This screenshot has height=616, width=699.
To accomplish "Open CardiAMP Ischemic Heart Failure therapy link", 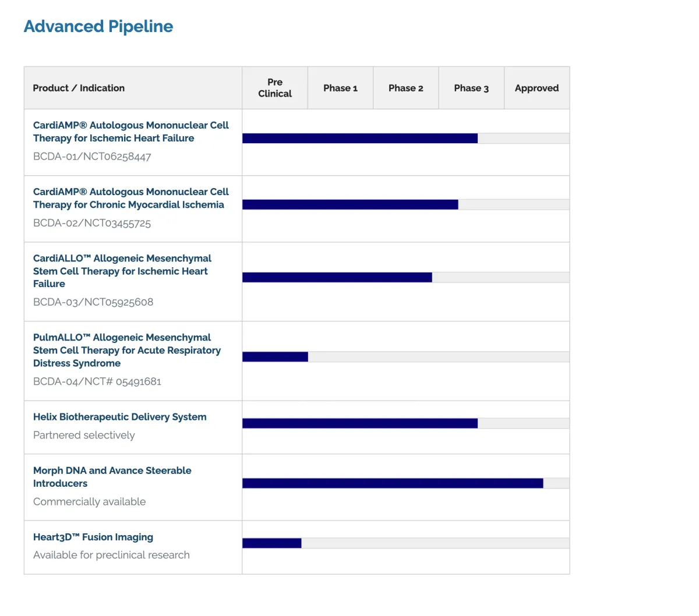I will (131, 132).
